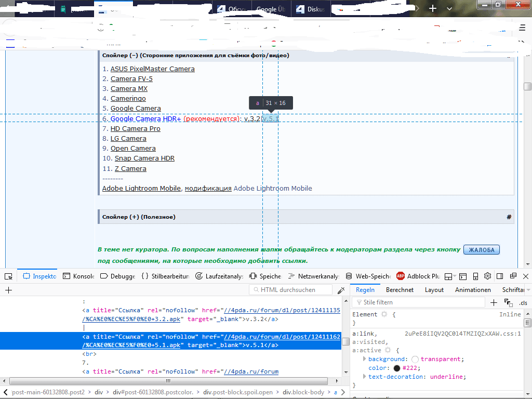The image size is (532, 399).
Task: Highlight elements matching a:active selector
Action: [388, 350]
